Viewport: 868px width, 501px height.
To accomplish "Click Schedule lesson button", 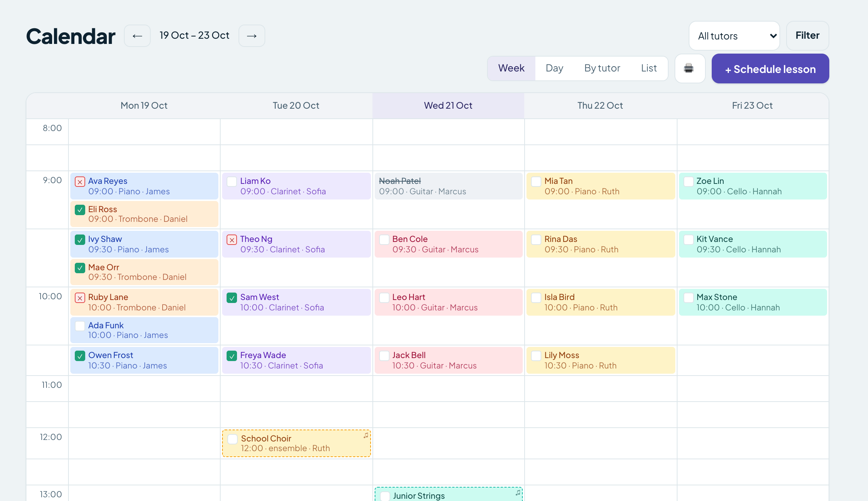I will tap(770, 69).
